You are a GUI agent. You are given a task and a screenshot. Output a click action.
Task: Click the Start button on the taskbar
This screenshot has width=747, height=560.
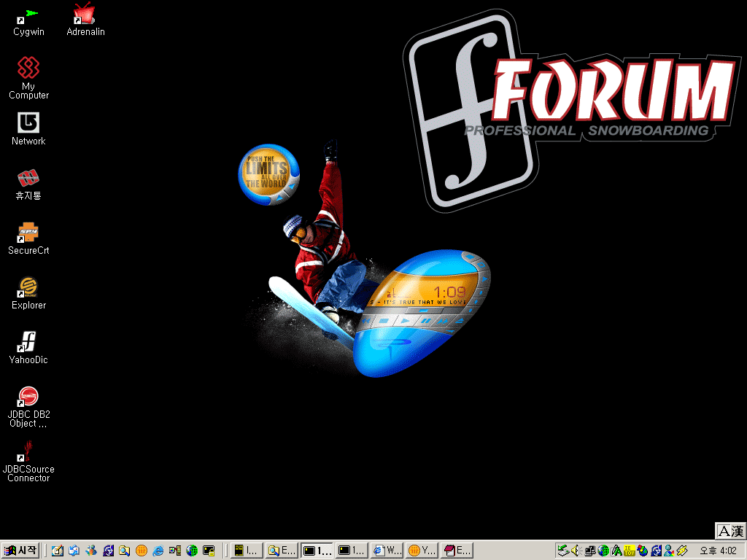[20, 551]
